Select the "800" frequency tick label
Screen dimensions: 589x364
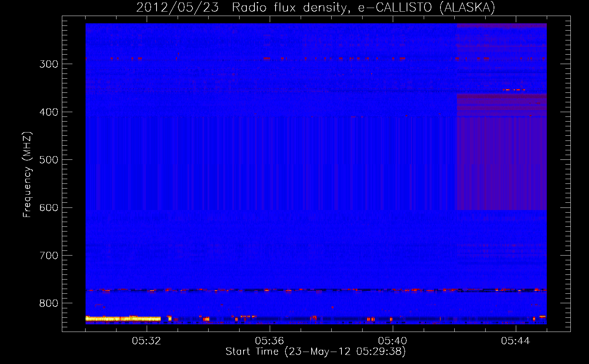(49, 304)
